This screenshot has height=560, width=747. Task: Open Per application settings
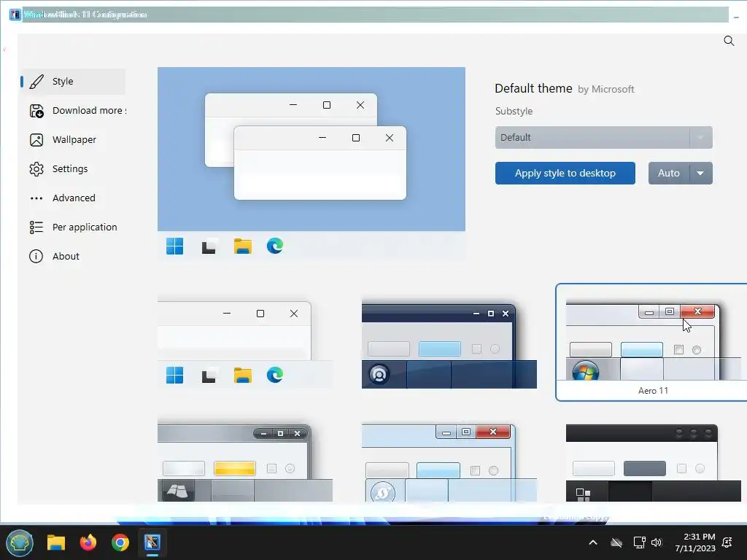pos(73,227)
